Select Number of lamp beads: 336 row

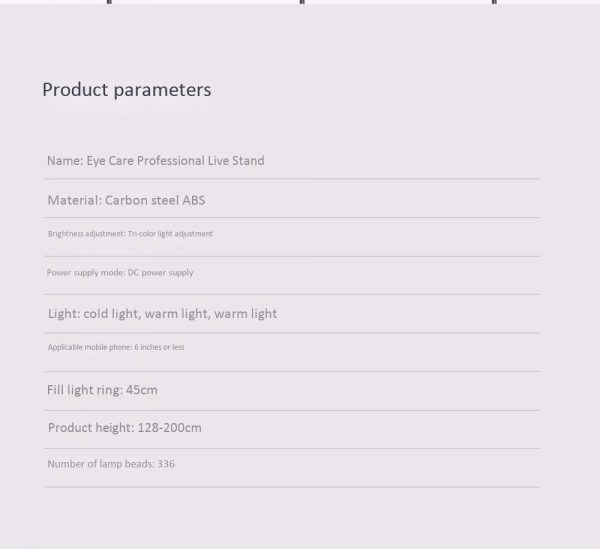[292, 468]
